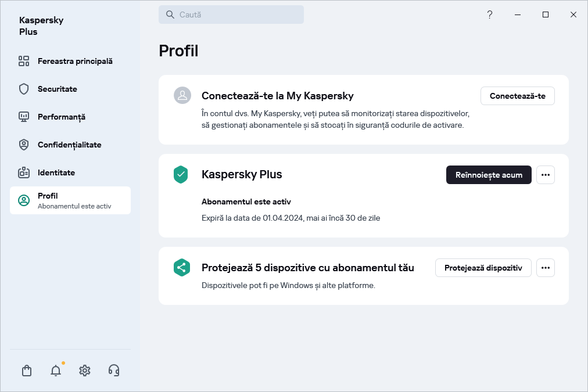Click Reînnoiește acum button
Image resolution: width=588 pixels, height=392 pixels.
[x=489, y=175]
